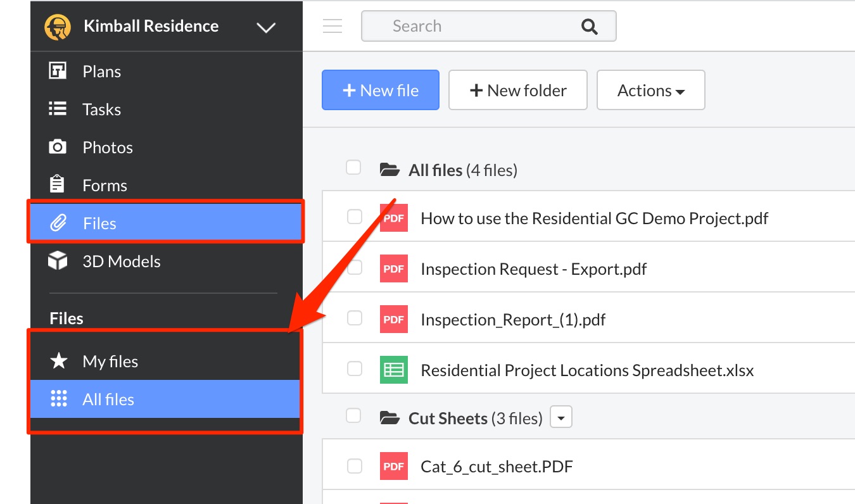
Task: Select all via the All files checkbox
Action: point(353,167)
